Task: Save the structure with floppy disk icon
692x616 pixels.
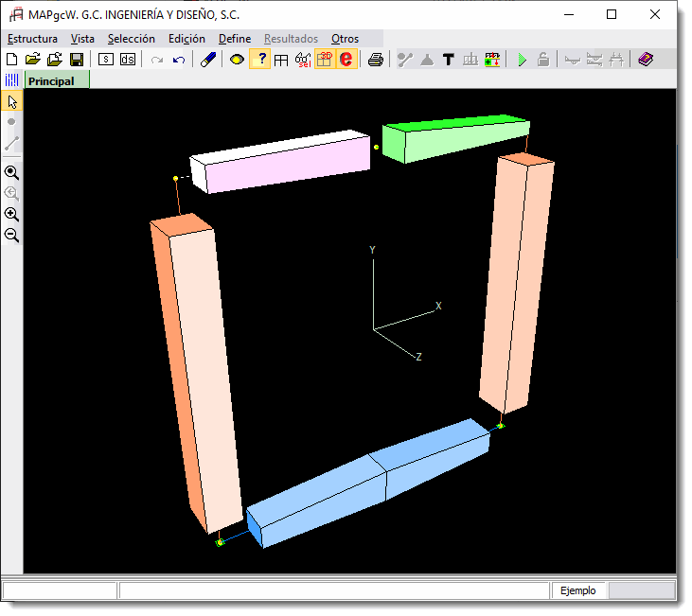Action: pos(77,59)
